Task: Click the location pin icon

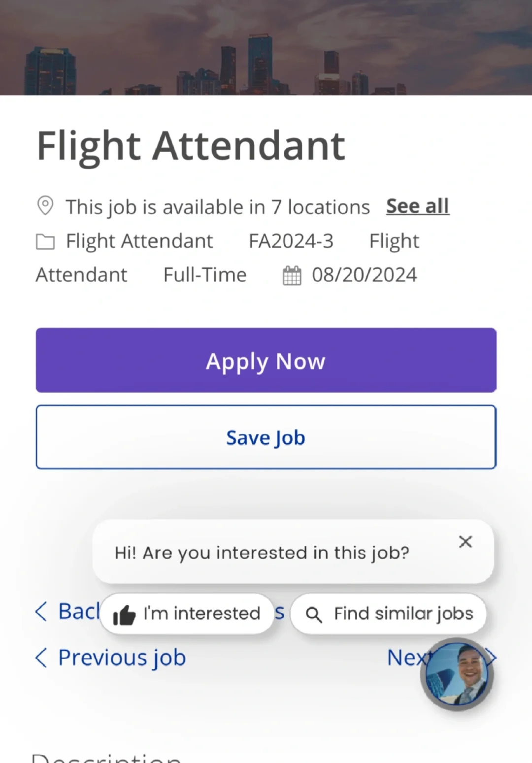Action: pyautogui.click(x=45, y=206)
